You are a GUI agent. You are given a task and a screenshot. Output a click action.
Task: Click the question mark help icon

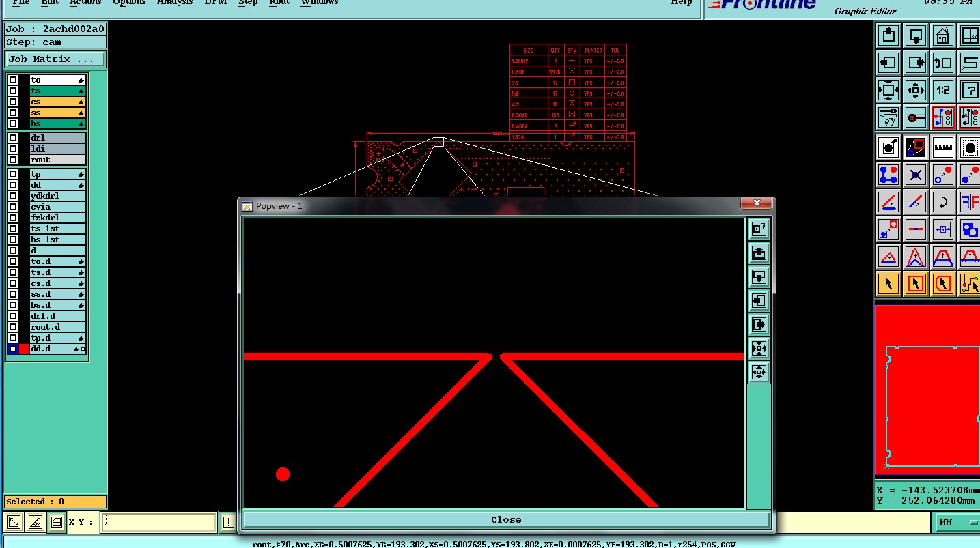(969, 89)
